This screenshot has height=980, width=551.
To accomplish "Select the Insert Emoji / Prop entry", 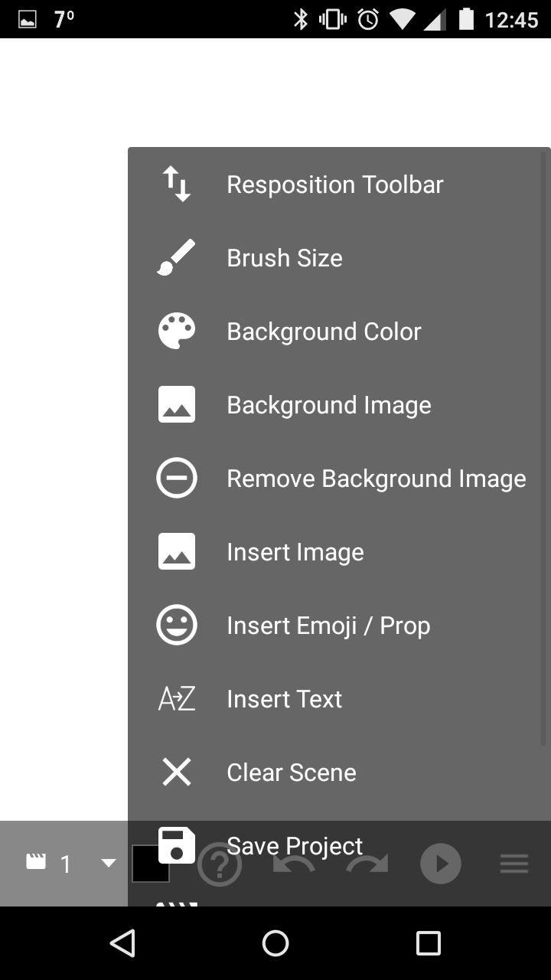I will 339,626.
